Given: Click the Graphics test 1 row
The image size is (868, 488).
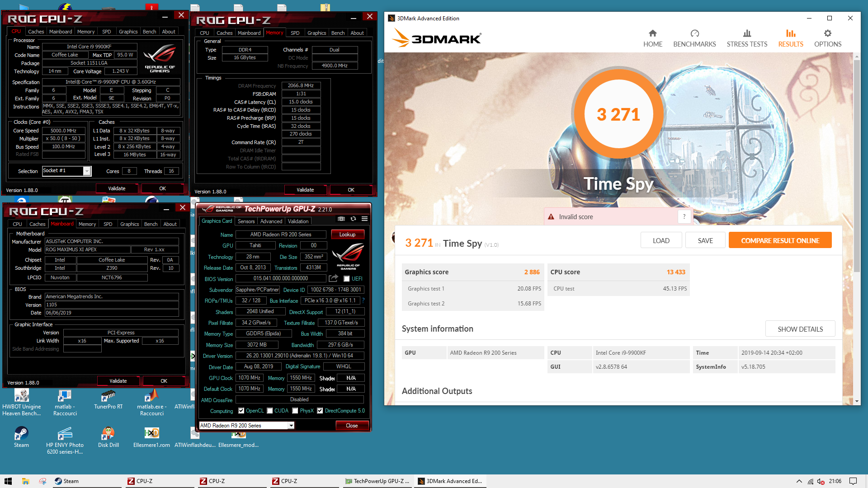Looking at the screenshot, I should point(473,289).
